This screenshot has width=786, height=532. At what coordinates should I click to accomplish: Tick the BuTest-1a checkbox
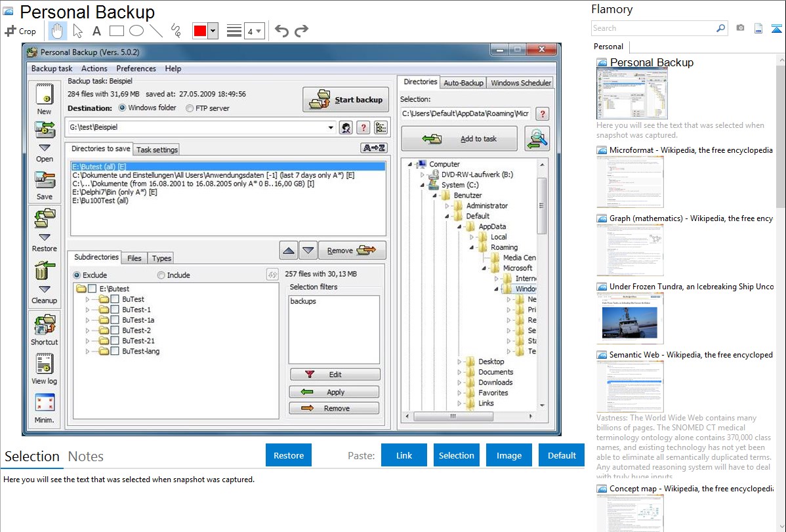coord(115,320)
